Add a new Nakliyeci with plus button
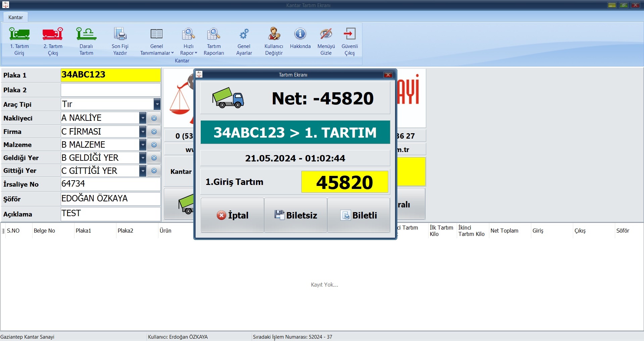Viewport: 644px width, 341px height. click(154, 118)
